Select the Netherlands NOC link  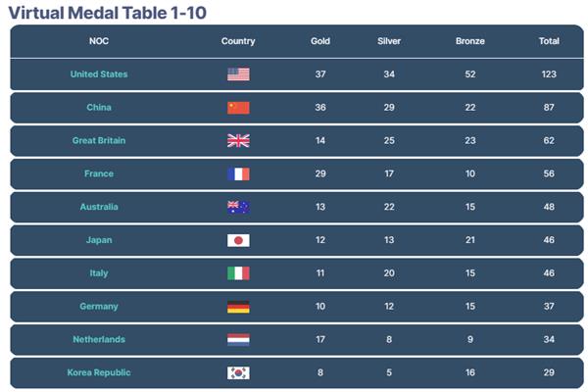tap(99, 340)
